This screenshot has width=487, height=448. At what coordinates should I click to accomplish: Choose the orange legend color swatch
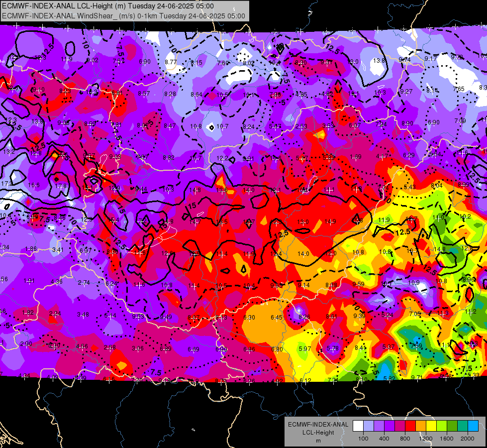[421, 426]
